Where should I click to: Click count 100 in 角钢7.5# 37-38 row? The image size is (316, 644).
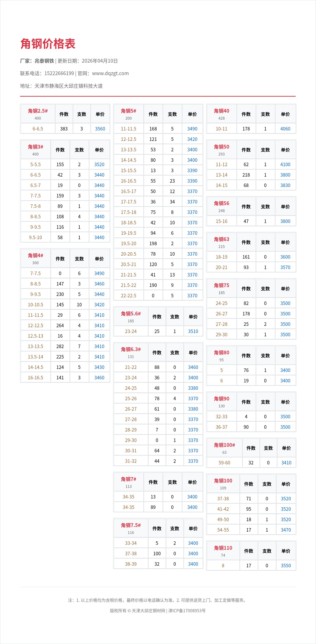(x=157, y=553)
